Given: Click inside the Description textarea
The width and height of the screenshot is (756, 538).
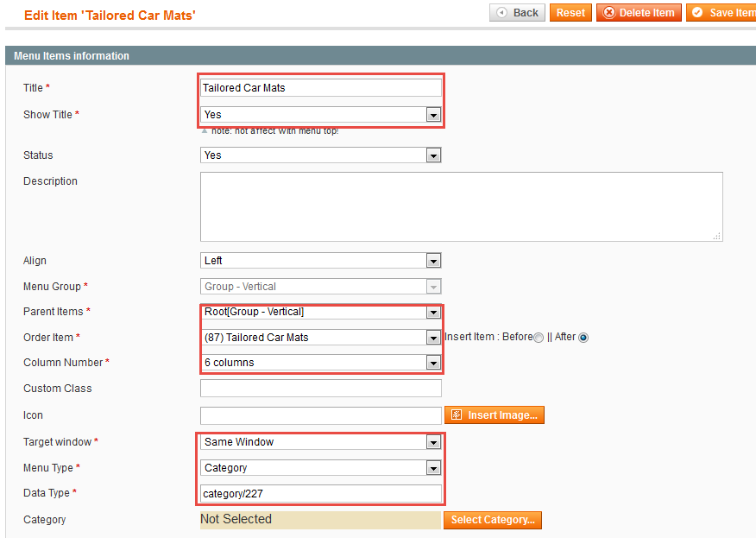Looking at the screenshot, I should (462, 206).
